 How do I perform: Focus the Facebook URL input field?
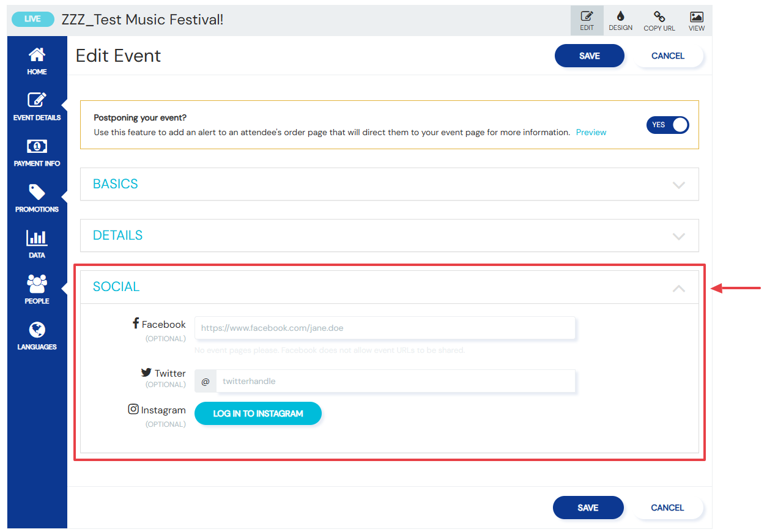[x=385, y=328]
